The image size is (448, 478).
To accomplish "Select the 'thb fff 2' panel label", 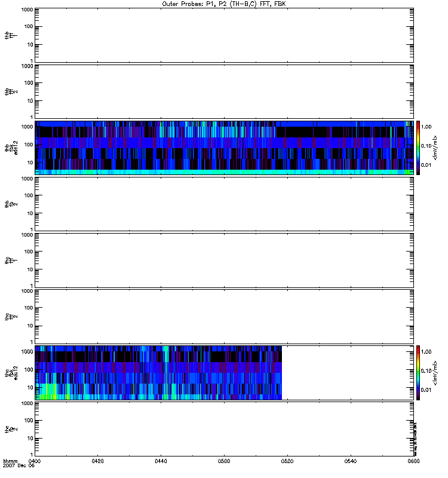I will point(11,92).
